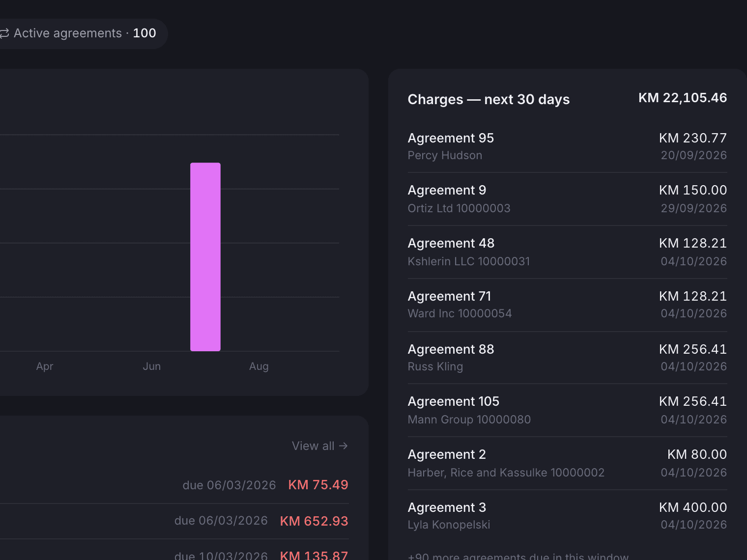Click the KM 230.77 amount

[x=693, y=138]
